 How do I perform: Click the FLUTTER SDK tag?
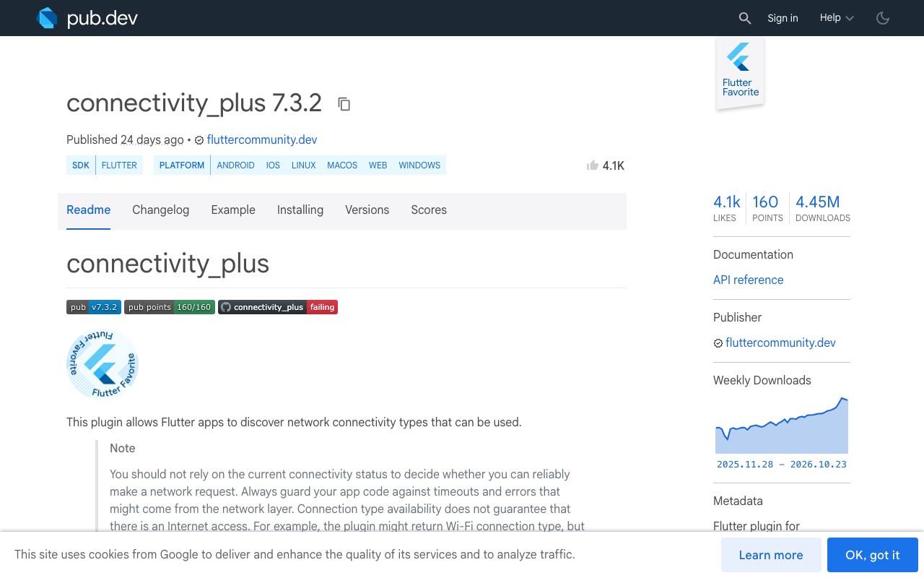(119, 165)
